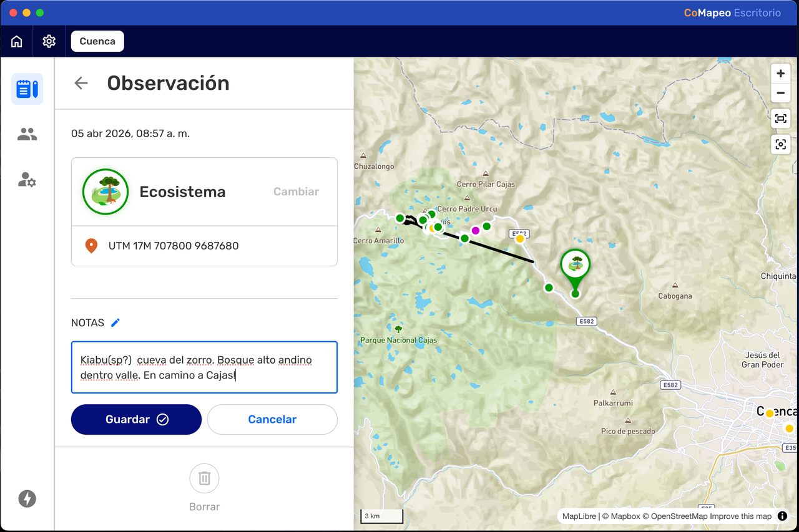Open the team members icon in sidebar

pos(27,134)
